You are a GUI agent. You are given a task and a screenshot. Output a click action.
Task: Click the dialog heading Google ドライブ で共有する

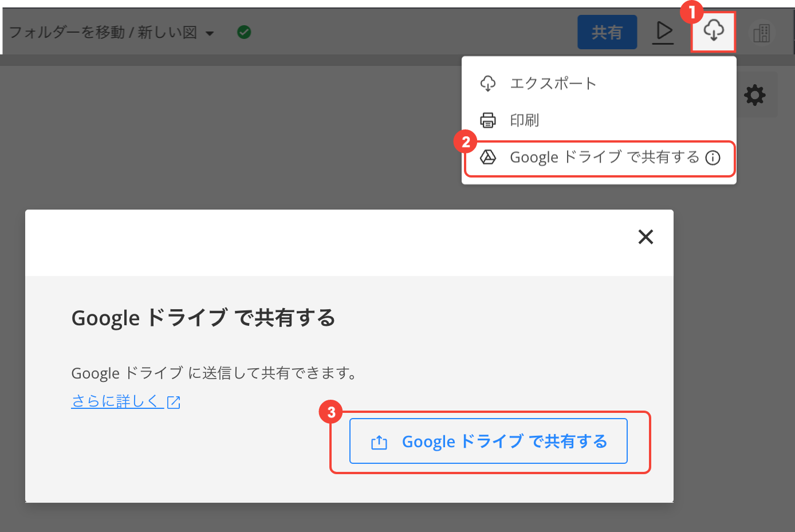[203, 318]
